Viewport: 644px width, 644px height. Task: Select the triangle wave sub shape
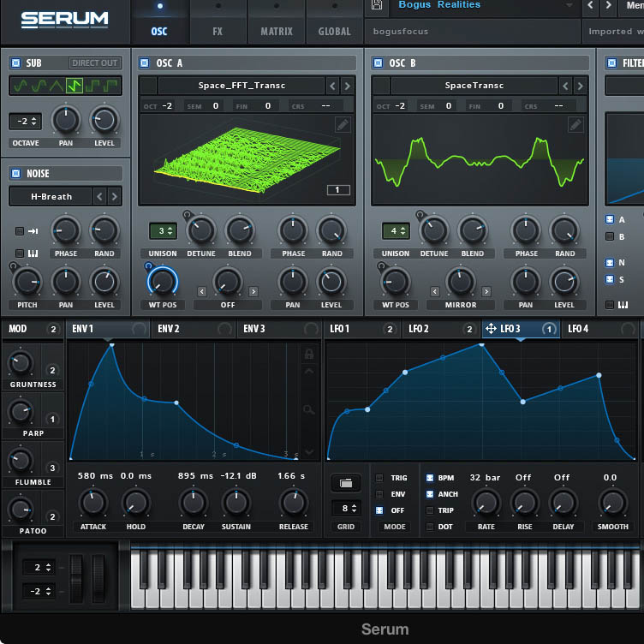coord(57,86)
